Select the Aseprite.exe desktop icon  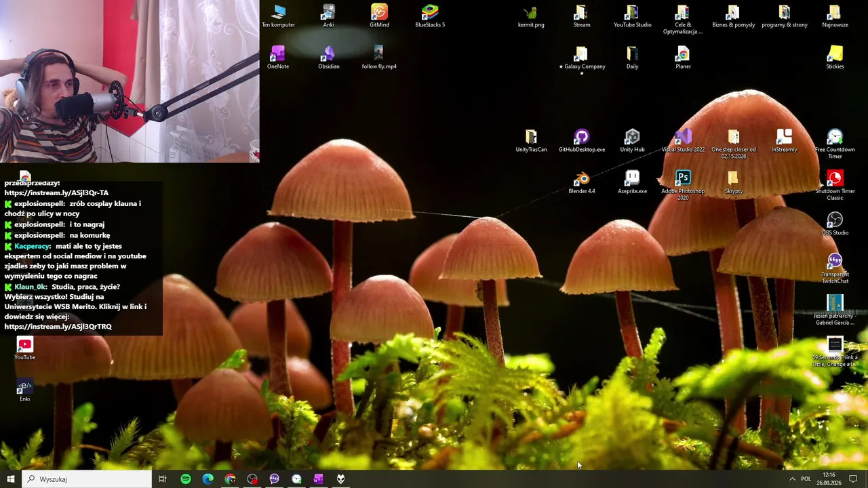pyautogui.click(x=632, y=182)
